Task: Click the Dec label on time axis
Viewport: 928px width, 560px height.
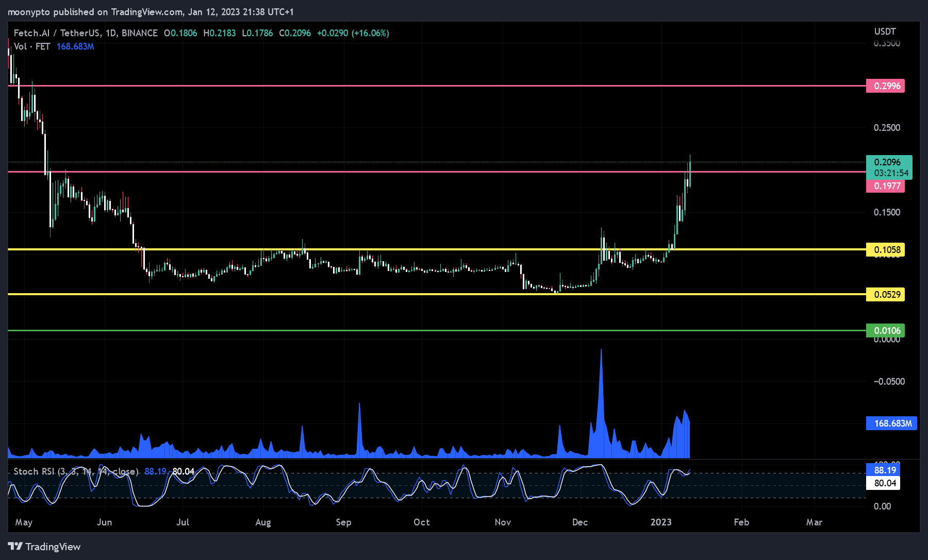Action: 580,522
